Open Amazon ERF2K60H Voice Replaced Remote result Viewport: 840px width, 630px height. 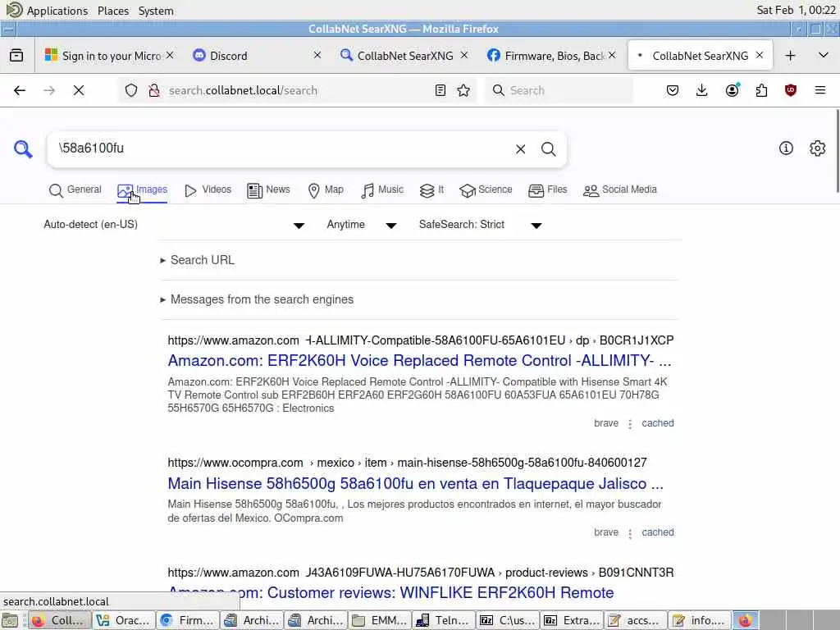point(419,361)
